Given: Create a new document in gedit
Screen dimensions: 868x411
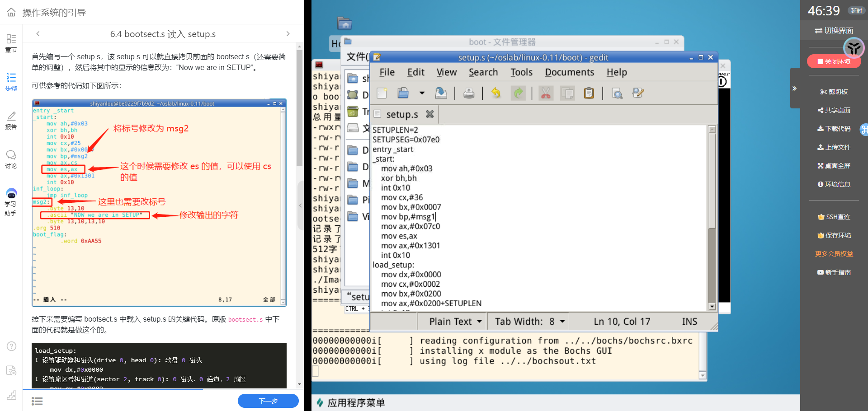Looking at the screenshot, I should pos(382,93).
